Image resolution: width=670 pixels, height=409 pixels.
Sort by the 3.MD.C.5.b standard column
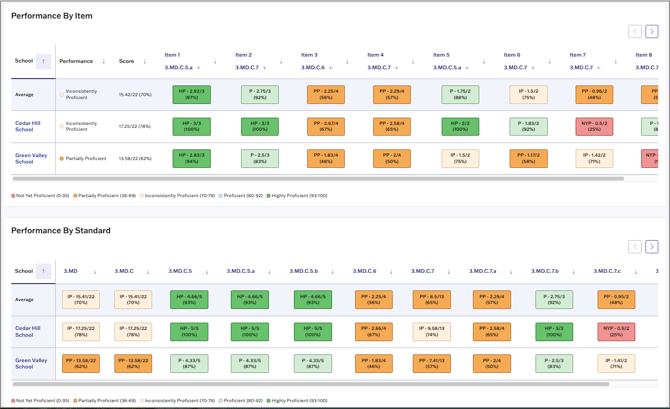click(x=332, y=271)
